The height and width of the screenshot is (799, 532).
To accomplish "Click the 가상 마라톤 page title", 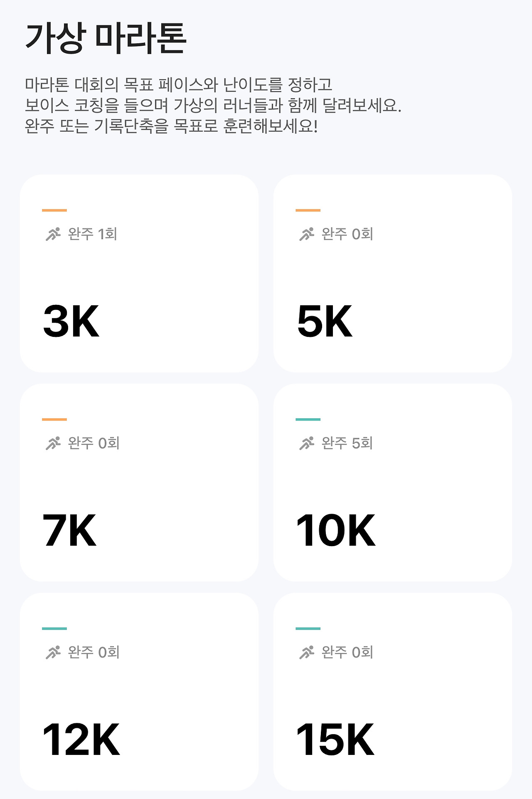I will (106, 38).
